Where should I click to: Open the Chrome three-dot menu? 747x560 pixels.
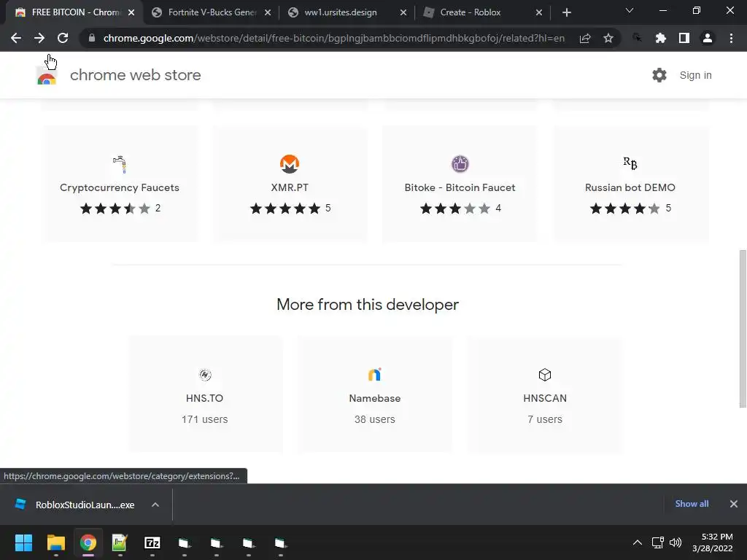click(731, 38)
